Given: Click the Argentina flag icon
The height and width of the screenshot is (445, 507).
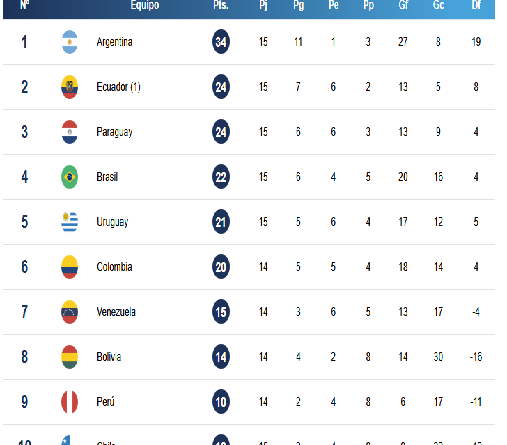Looking at the screenshot, I should click(x=69, y=42).
